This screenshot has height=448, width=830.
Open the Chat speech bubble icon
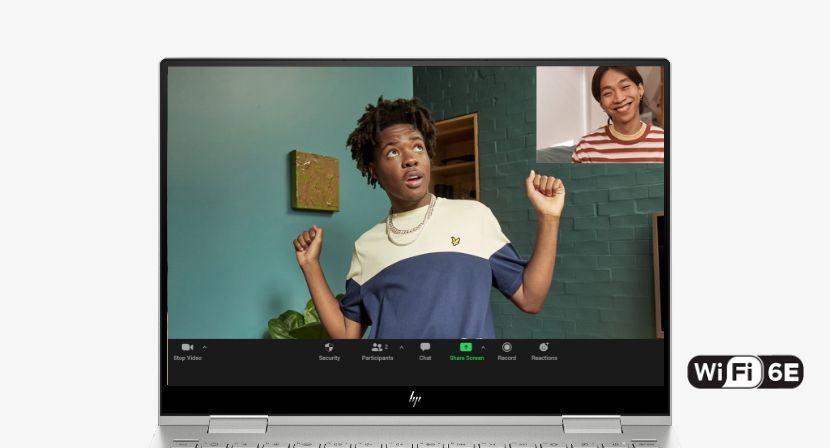pos(425,347)
